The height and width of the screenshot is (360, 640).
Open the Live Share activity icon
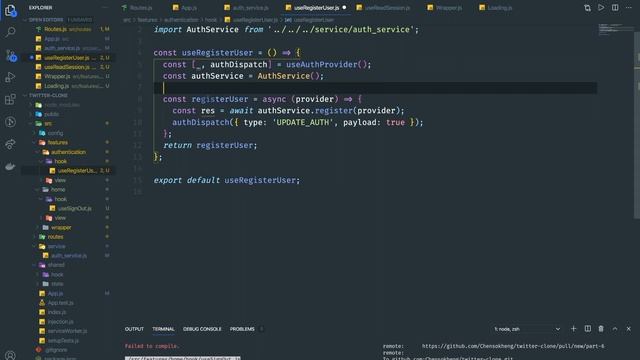point(10,144)
